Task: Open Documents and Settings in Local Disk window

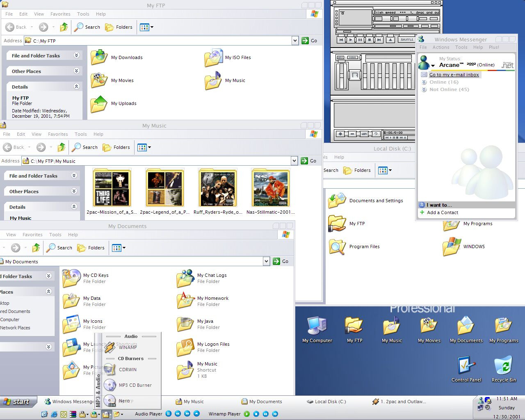Action: coord(366,201)
